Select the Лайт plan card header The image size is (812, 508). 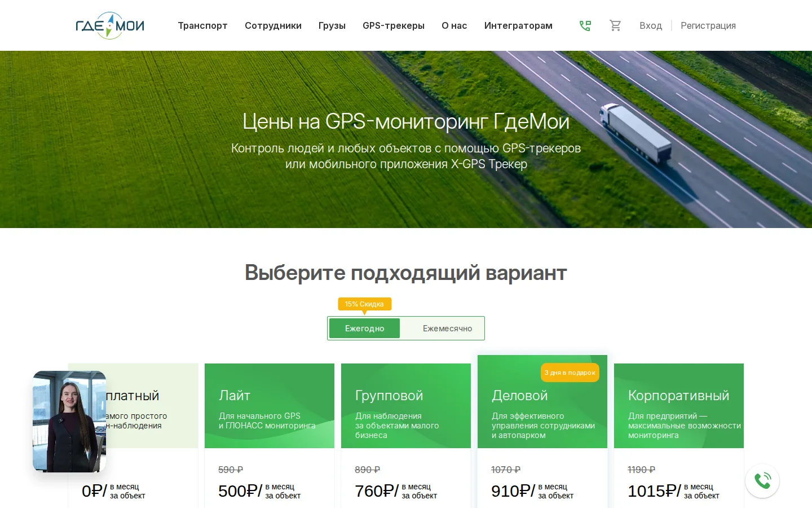tap(270, 406)
